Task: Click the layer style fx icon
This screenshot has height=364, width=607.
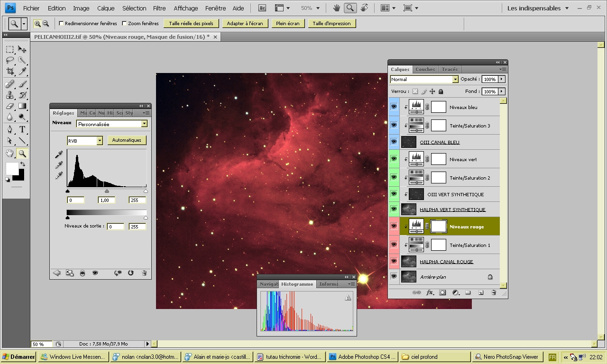Action: [430, 292]
